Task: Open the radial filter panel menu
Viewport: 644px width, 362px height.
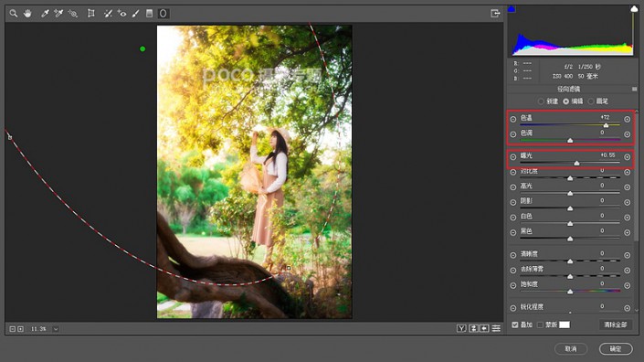Action: [634, 89]
